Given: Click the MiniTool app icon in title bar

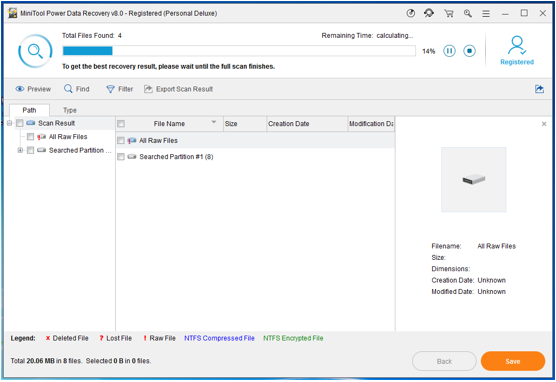Looking at the screenshot, I should click(13, 13).
